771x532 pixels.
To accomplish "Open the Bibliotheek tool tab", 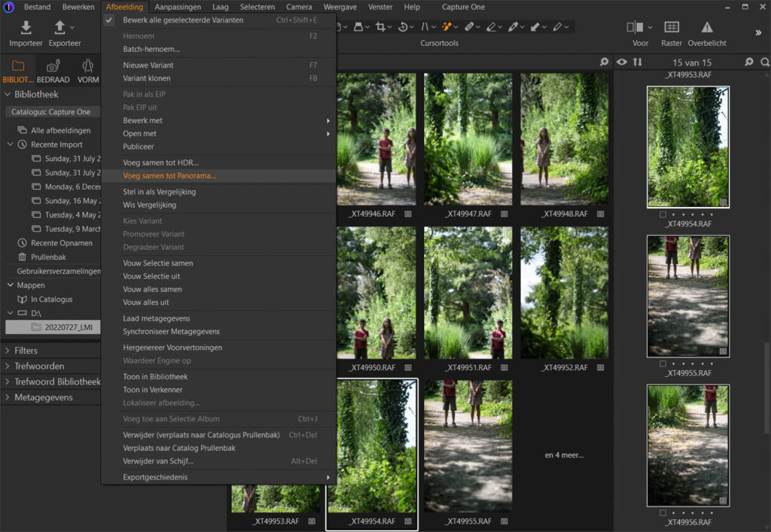I will pos(18,71).
